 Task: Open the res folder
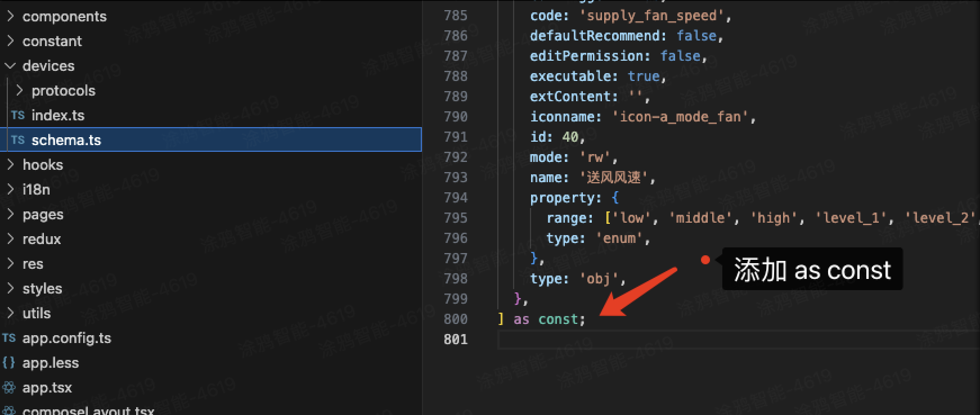click(10, 264)
